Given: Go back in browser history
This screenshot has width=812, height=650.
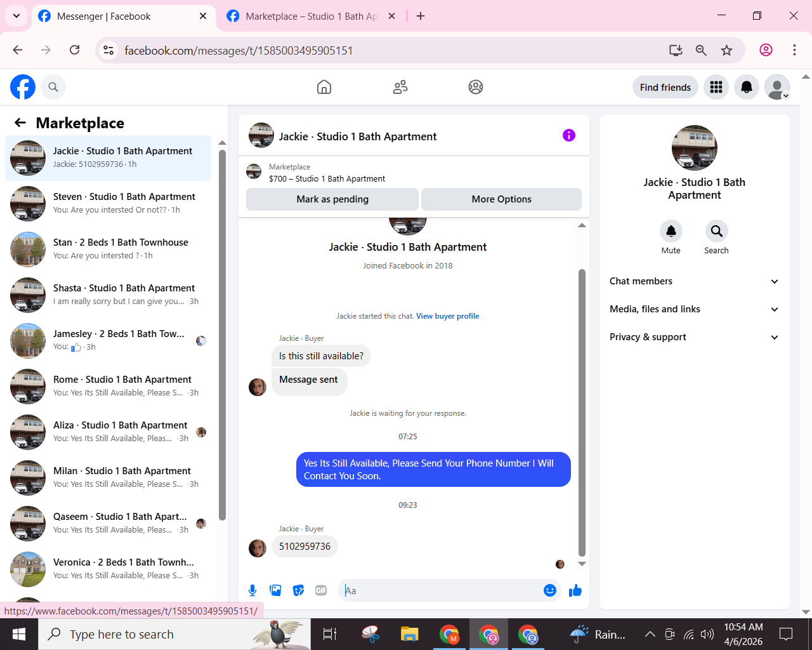Looking at the screenshot, I should coord(18,50).
